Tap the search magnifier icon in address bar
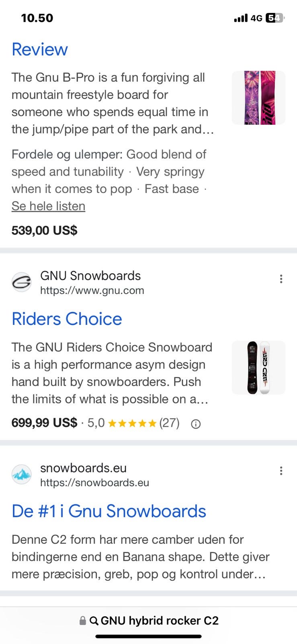Viewport: 297px width, 644px height. (94, 621)
